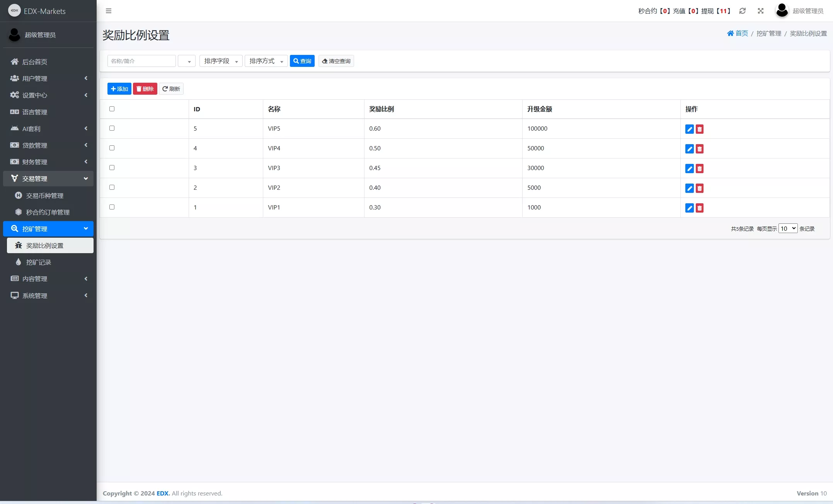This screenshot has height=504, width=833.
Task: Click the edit pencil icon for VIP2
Action: point(689,188)
